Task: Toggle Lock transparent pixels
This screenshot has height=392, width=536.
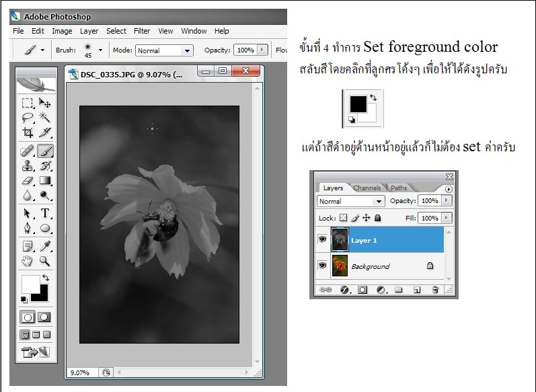Action: tap(344, 218)
